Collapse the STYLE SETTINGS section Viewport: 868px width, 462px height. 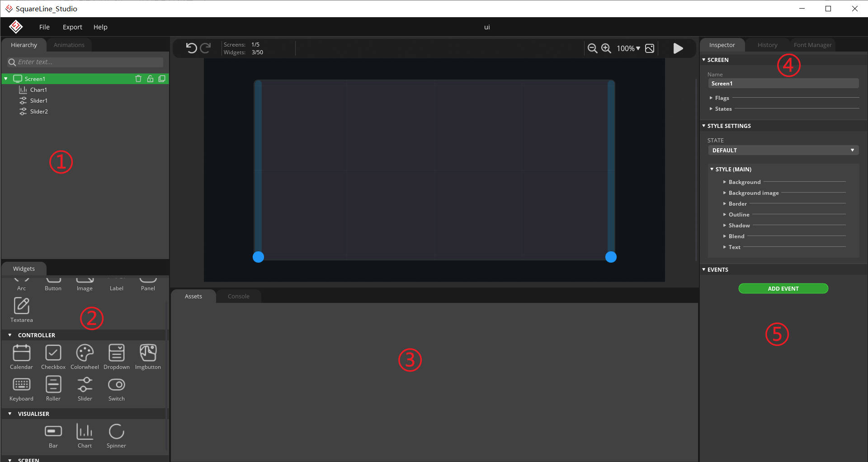pos(704,126)
